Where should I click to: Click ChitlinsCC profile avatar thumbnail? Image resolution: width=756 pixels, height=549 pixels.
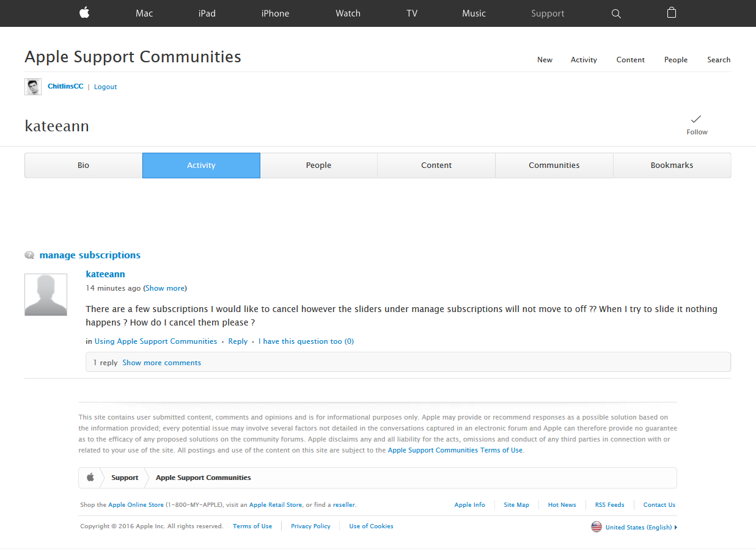tap(33, 87)
